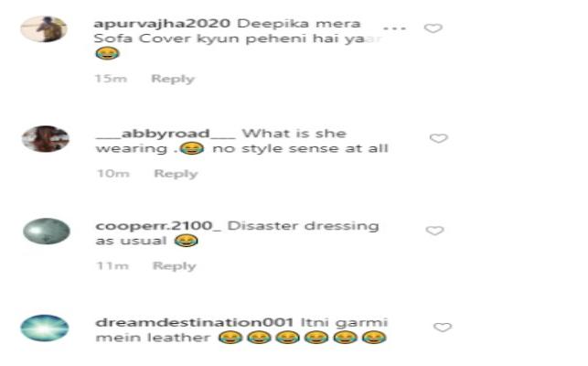Screen dimensions: 588x366
Task: Visit ___abbyroad___ username link
Action: (x=166, y=134)
